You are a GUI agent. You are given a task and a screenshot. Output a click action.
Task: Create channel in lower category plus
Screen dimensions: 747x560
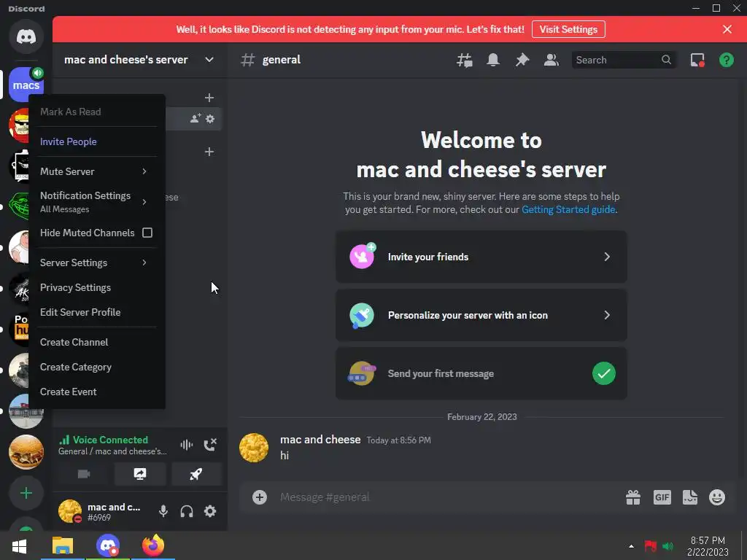[209, 152]
